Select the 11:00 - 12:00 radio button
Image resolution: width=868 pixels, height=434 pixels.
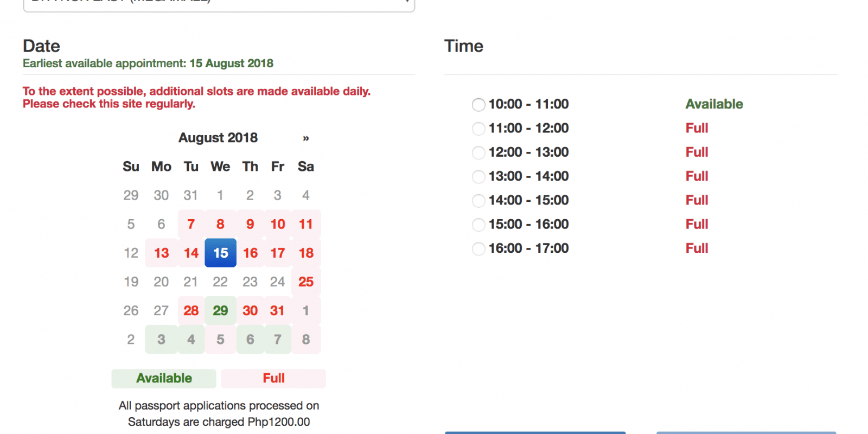click(x=478, y=129)
